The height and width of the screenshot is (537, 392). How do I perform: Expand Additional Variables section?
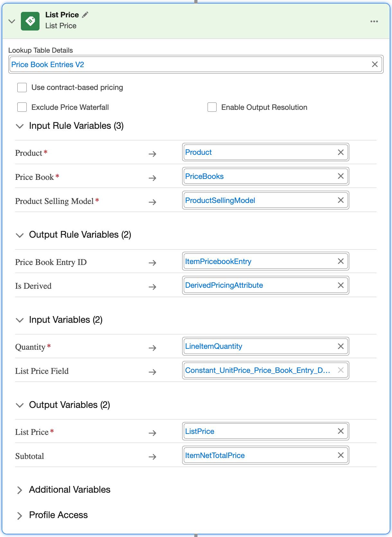20,490
